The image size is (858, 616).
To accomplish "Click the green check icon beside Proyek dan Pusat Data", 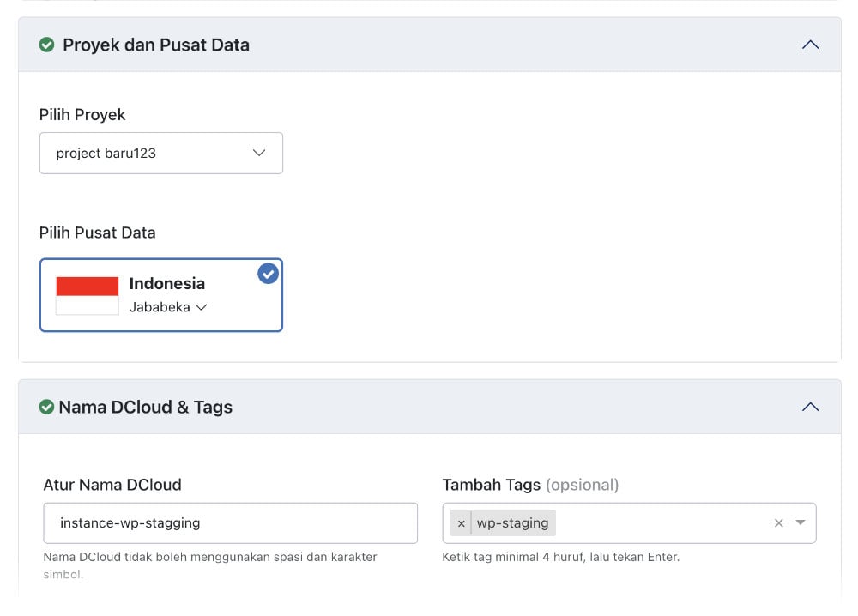I will tap(46, 45).
